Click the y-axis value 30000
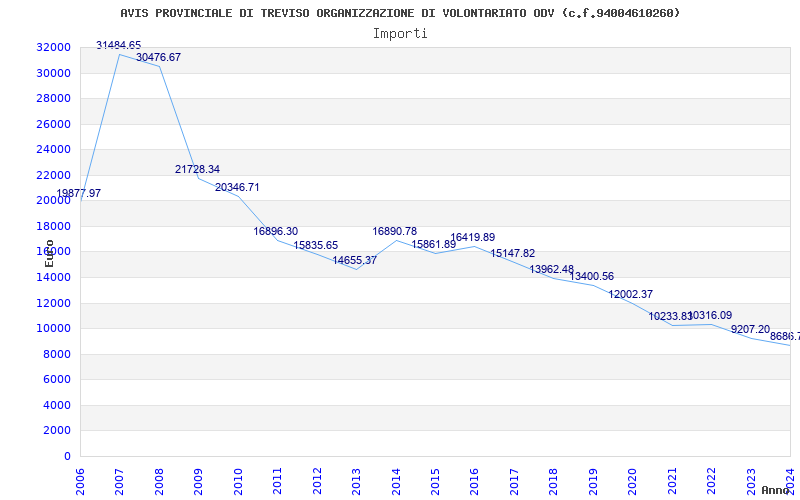The image size is (800, 500). (54, 73)
